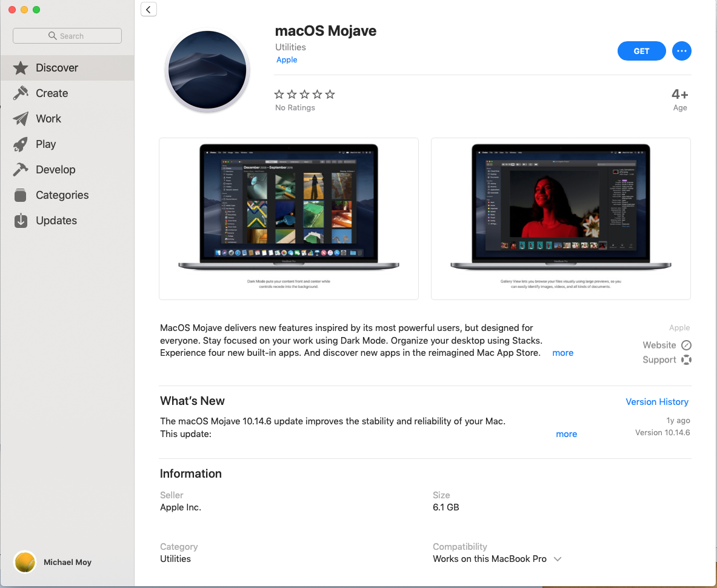
Task: Click the '1y ago' text
Action: [x=678, y=421]
